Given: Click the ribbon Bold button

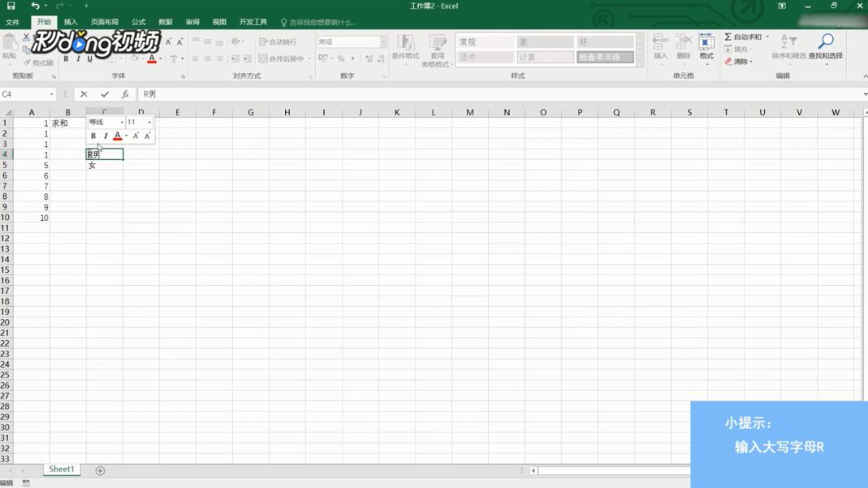Looking at the screenshot, I should tap(66, 58).
